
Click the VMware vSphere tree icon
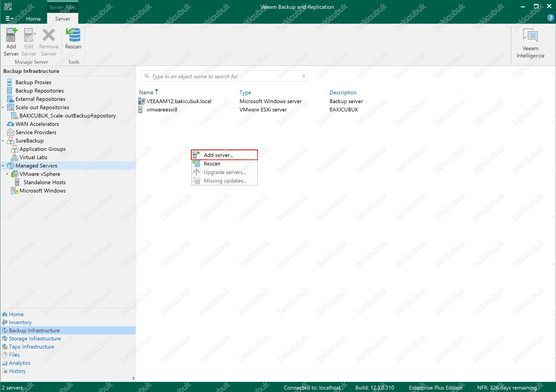click(15, 174)
